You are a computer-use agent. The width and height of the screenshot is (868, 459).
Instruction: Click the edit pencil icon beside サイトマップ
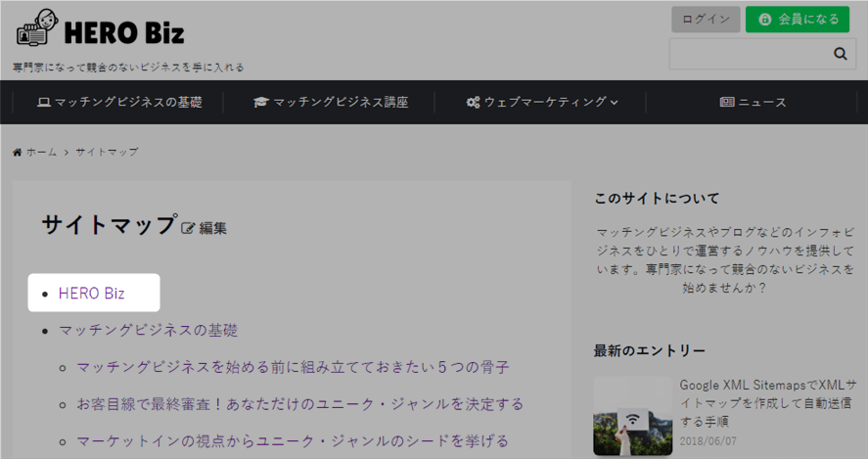(x=188, y=228)
